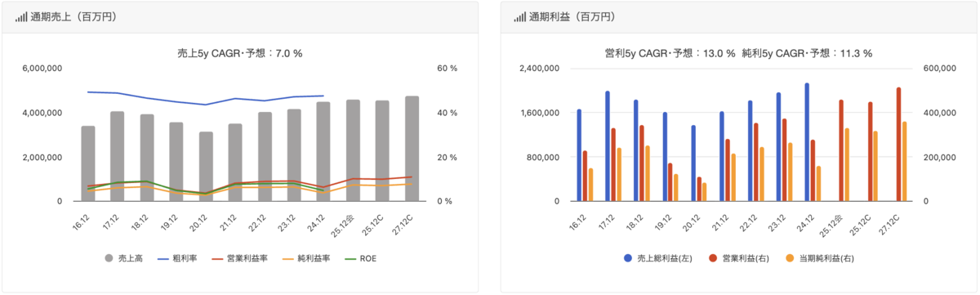Viewport: 980px width, 295px height.
Task: Click the 400,000 right axis label
Action: click(939, 113)
